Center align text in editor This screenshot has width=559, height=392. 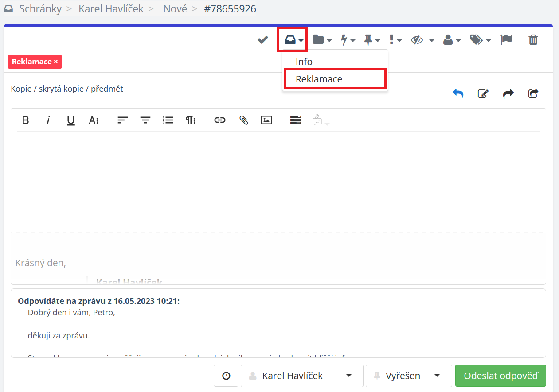(x=145, y=120)
